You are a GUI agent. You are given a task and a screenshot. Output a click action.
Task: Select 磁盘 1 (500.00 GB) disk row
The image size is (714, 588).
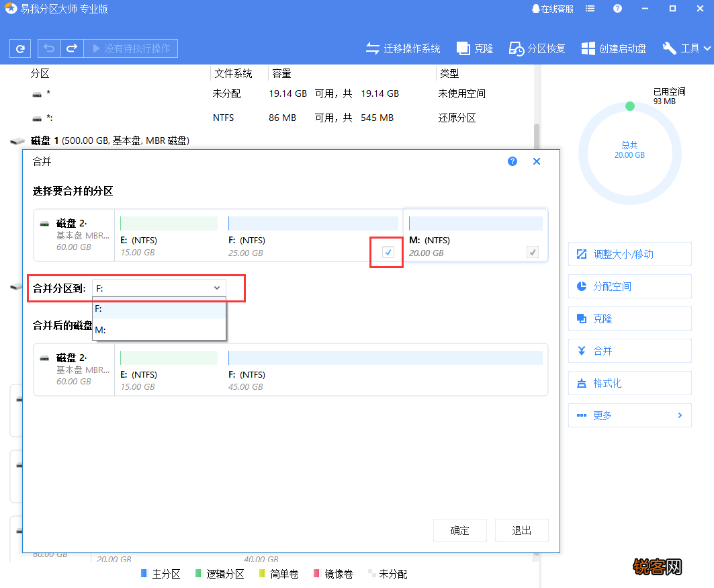point(269,140)
